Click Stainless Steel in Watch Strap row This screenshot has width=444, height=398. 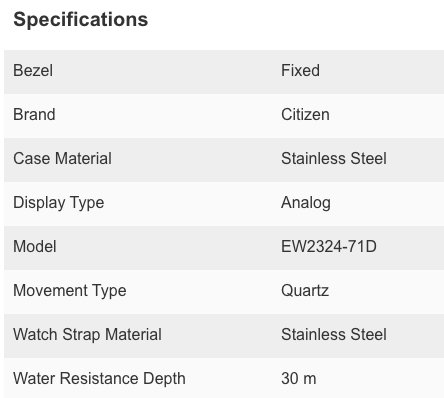334,334
